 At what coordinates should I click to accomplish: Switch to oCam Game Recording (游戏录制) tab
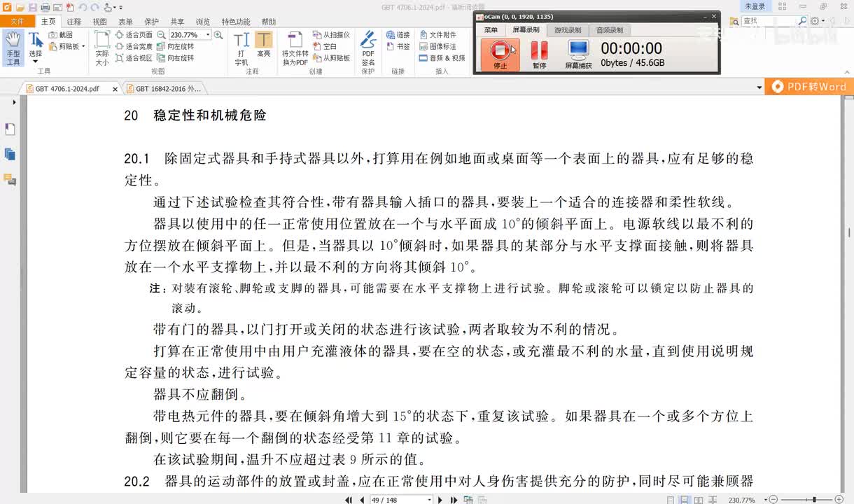(x=568, y=30)
